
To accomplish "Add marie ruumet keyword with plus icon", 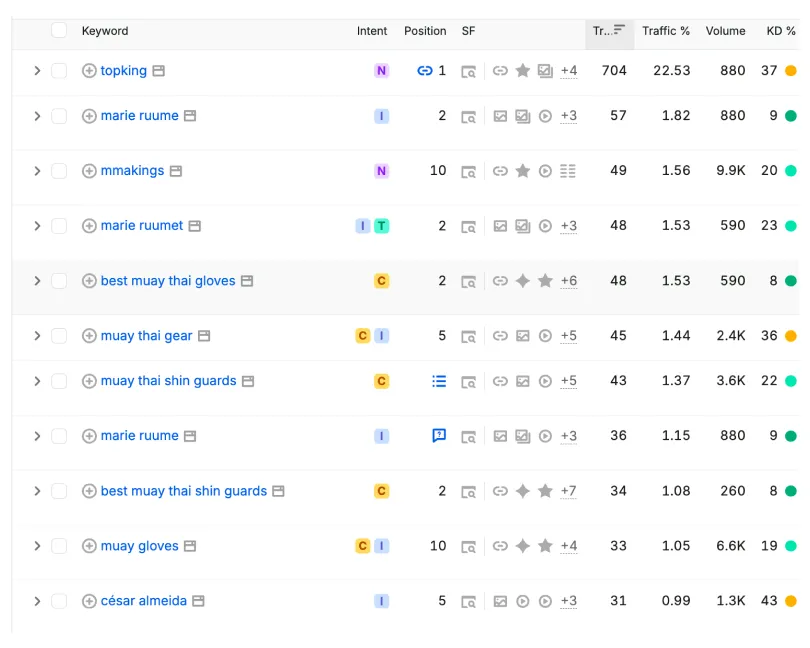I will pyautogui.click(x=89, y=226).
